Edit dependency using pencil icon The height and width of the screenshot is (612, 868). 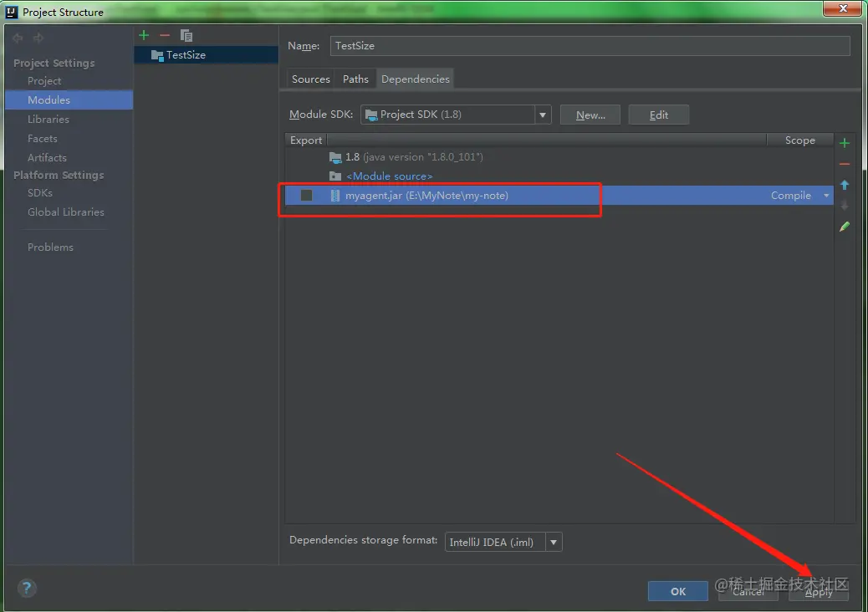click(845, 227)
